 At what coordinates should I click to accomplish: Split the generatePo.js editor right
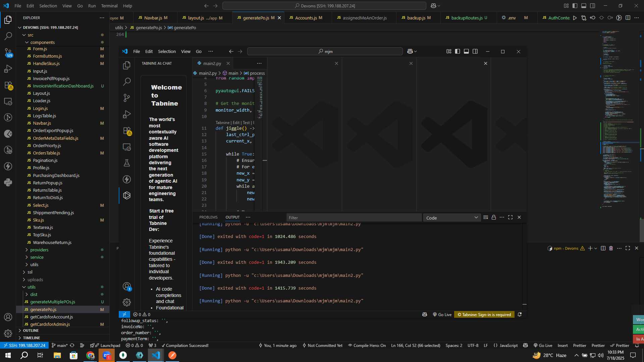pos(628,18)
